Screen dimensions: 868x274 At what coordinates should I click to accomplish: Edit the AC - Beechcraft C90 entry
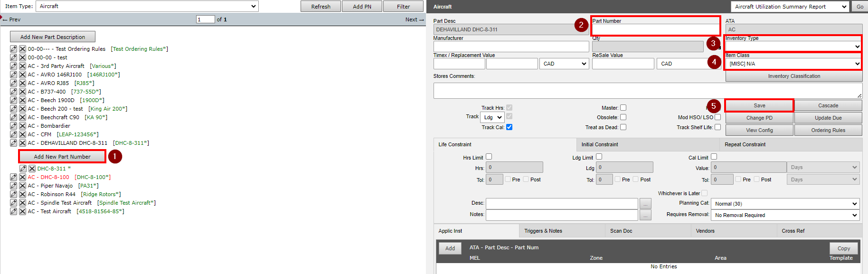point(13,117)
